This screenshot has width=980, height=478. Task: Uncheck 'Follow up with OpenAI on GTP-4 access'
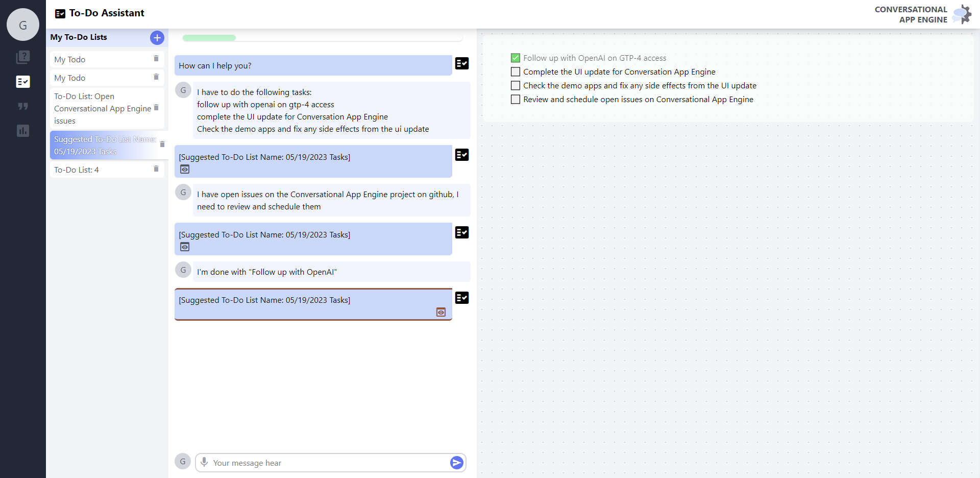pos(516,58)
